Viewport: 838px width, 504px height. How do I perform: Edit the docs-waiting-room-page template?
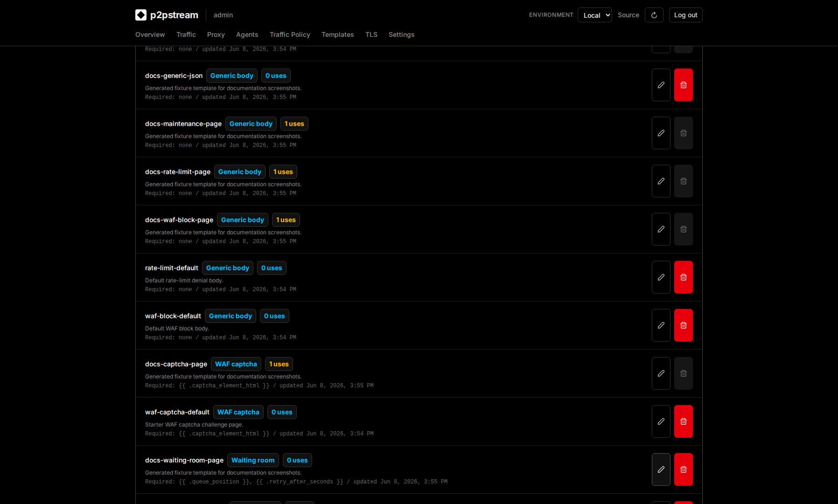[661, 469]
